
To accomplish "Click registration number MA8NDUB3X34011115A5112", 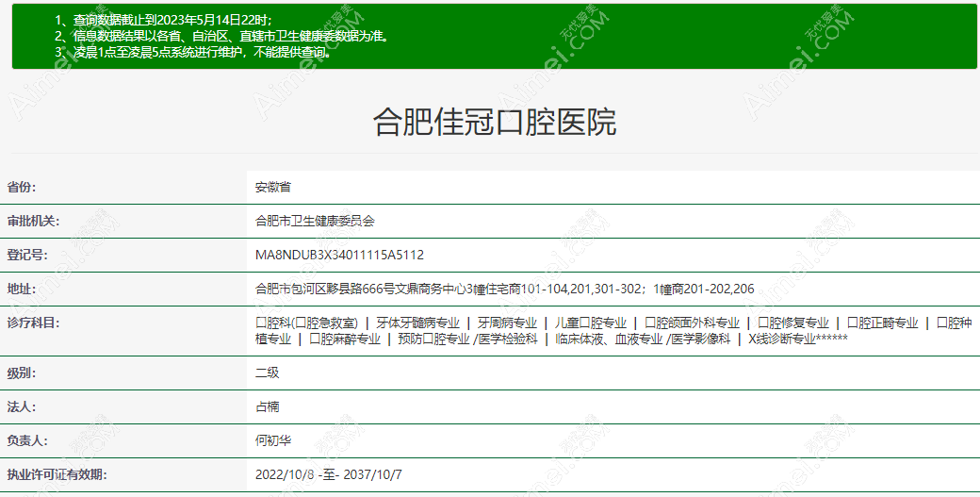I will pos(339,255).
